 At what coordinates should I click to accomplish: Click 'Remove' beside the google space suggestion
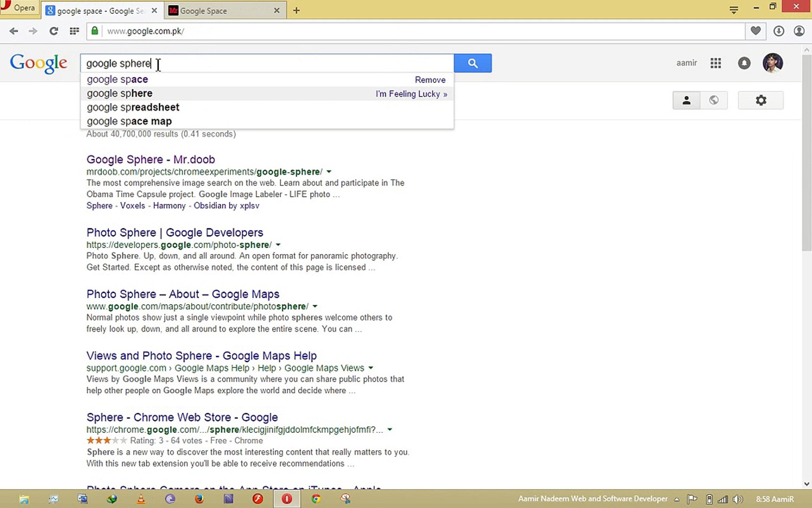[430, 80]
